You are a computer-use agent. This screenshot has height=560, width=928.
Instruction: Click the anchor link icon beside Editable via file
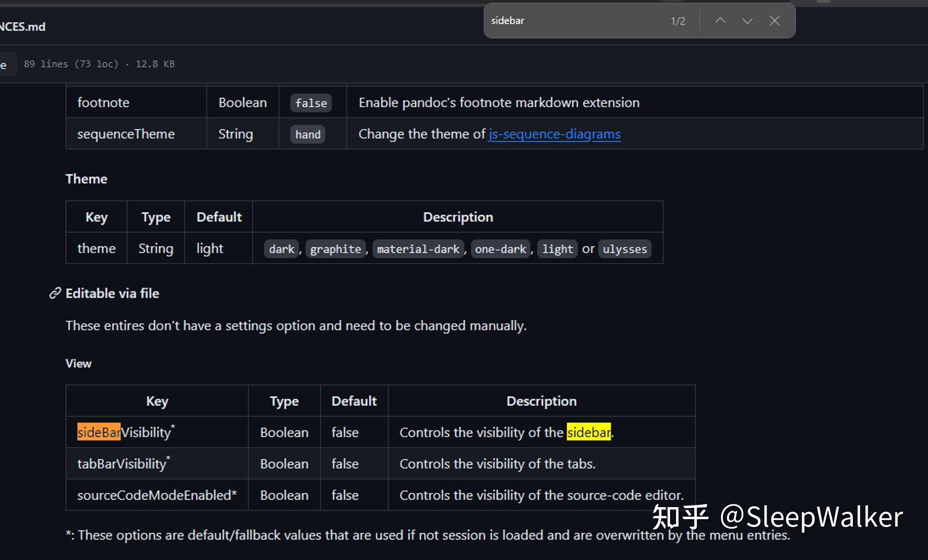(54, 293)
